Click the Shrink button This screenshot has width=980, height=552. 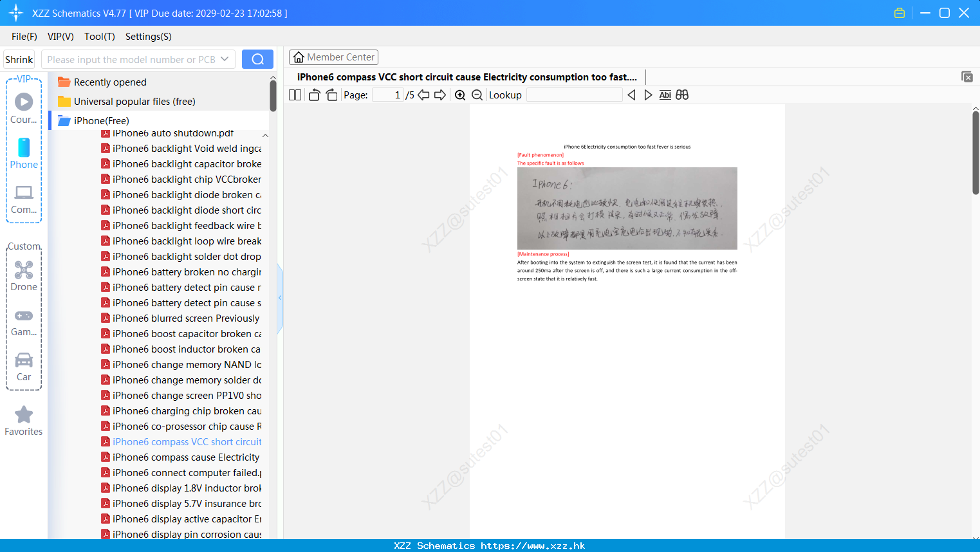click(x=19, y=59)
